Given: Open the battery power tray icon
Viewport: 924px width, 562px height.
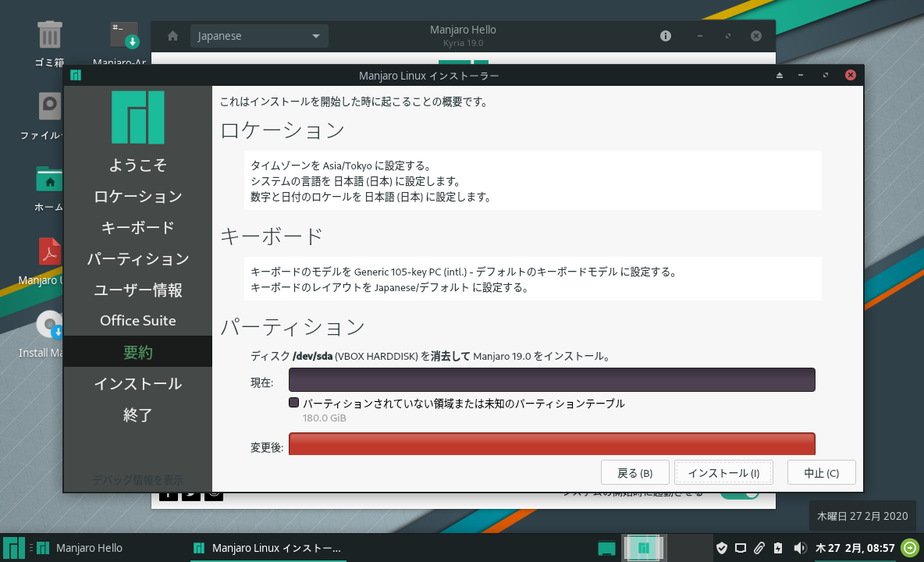Looking at the screenshot, I should point(778,549).
